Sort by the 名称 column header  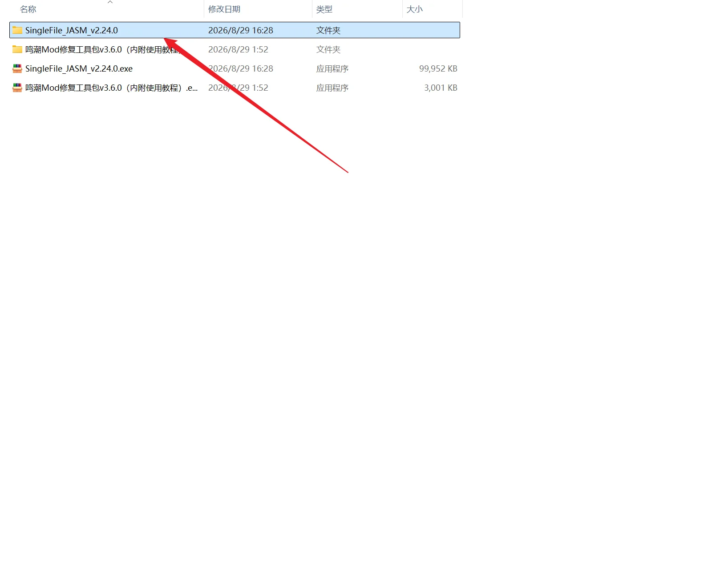pyautogui.click(x=28, y=9)
